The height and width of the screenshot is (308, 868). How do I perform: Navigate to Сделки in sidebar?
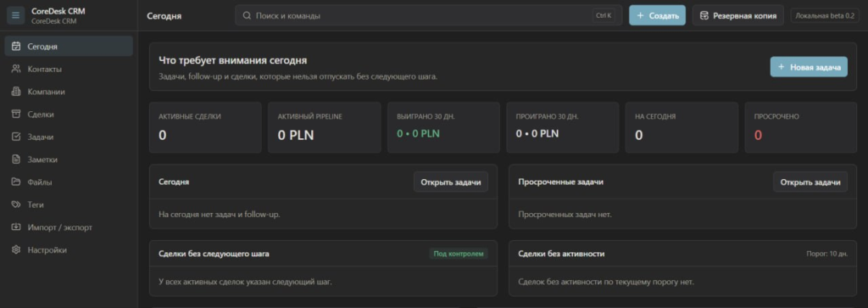69,114
